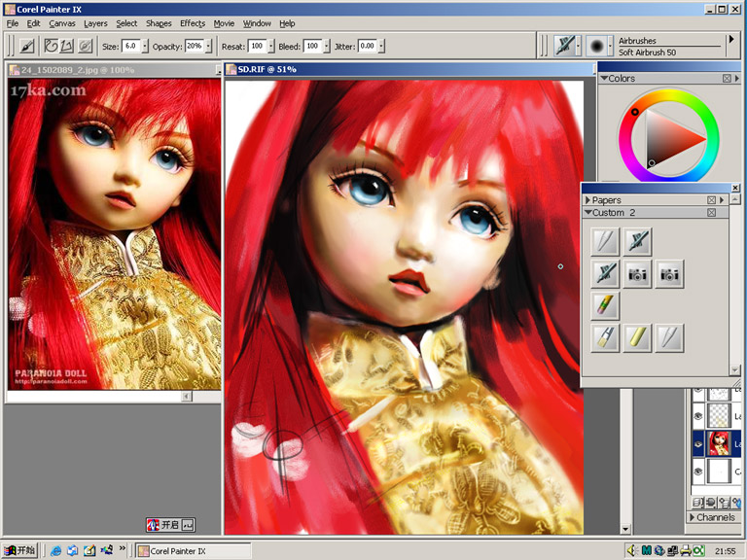747x560 pixels.
Task: Click the Opacity field showing 20%
Action: pos(194,46)
